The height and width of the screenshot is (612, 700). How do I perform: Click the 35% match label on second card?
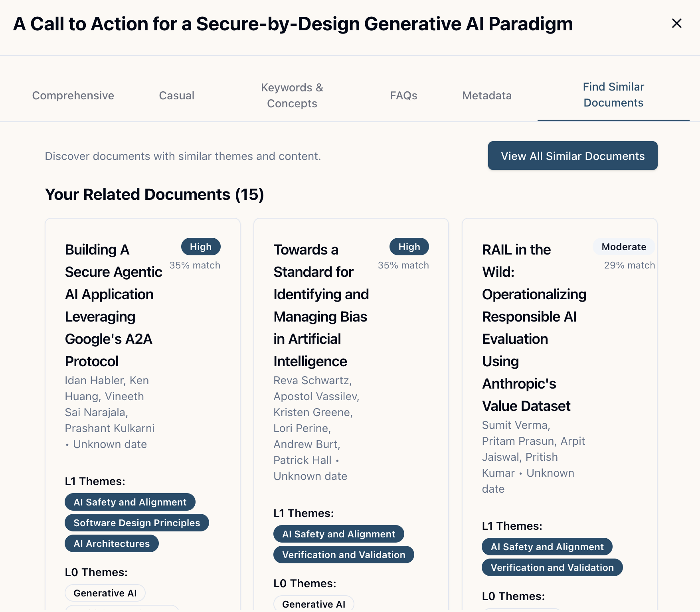(403, 265)
